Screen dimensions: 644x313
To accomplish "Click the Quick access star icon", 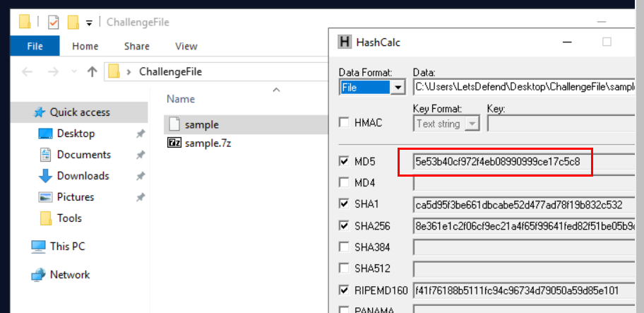I will pyautogui.click(x=39, y=112).
